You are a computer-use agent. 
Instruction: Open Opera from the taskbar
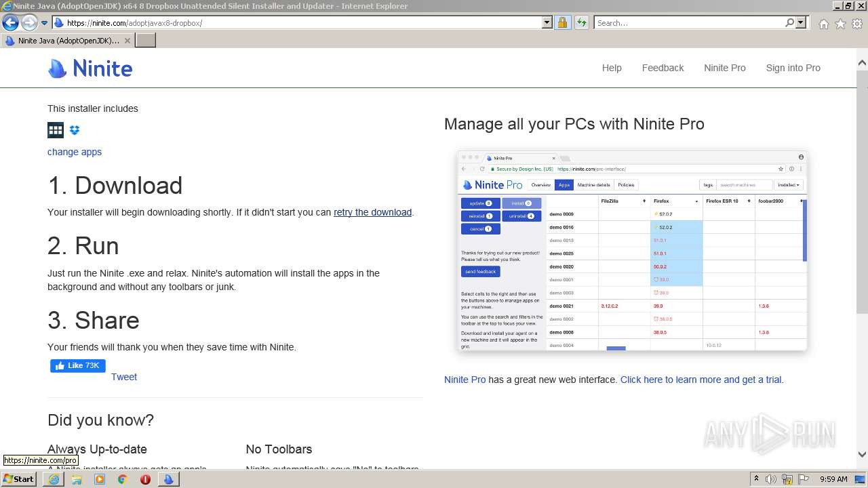point(145,479)
